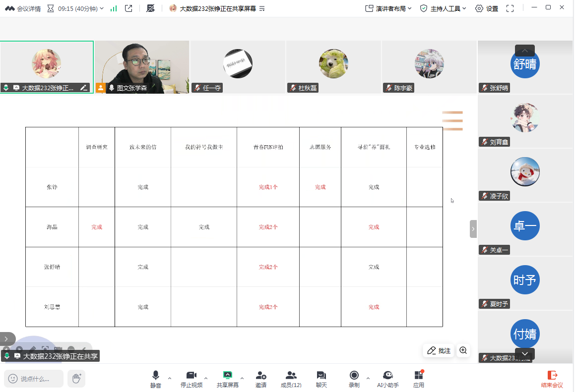The width and height of the screenshot is (575, 392).
Task: Open the Presenter Layout (演讲者布局) dropdown
Action: pos(388,8)
